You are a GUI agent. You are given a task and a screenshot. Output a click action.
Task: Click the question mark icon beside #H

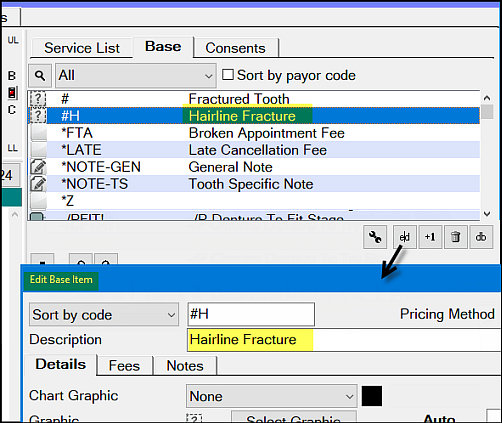point(38,116)
